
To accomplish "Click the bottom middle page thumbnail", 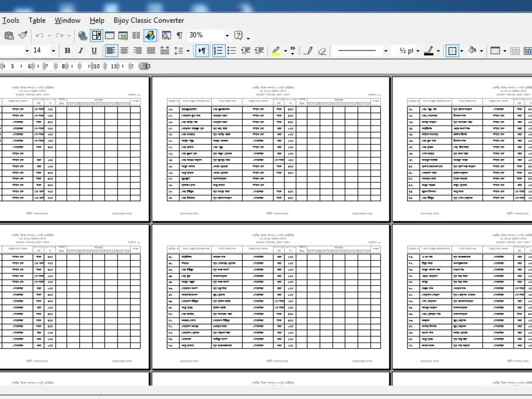I will [271, 296].
